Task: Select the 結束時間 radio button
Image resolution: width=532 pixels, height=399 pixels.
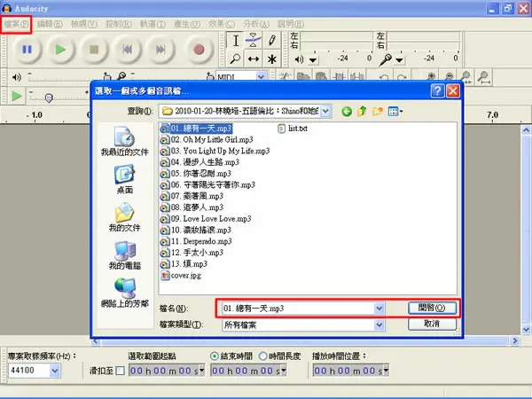Action: pyautogui.click(x=214, y=356)
